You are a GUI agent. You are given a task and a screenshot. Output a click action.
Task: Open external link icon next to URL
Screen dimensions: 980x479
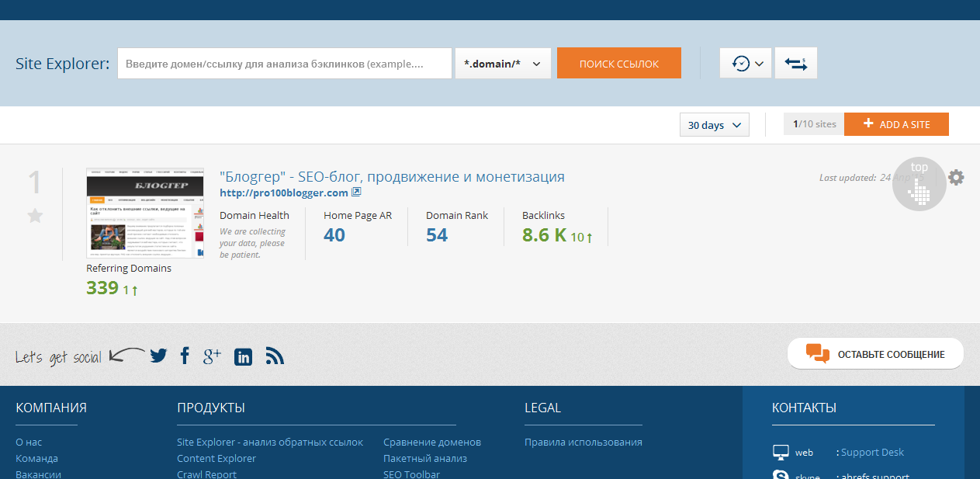click(356, 193)
